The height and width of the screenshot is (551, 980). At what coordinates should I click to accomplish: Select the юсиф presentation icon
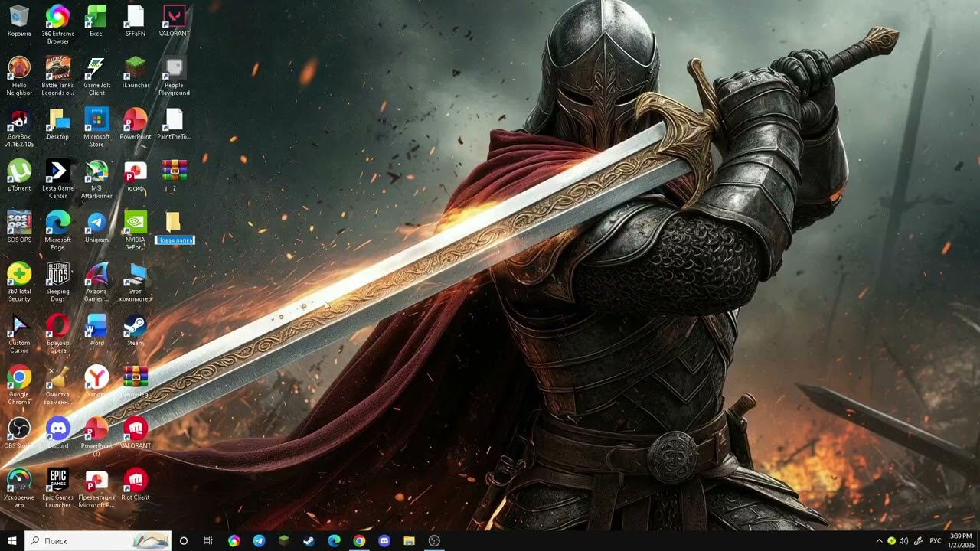click(x=136, y=171)
